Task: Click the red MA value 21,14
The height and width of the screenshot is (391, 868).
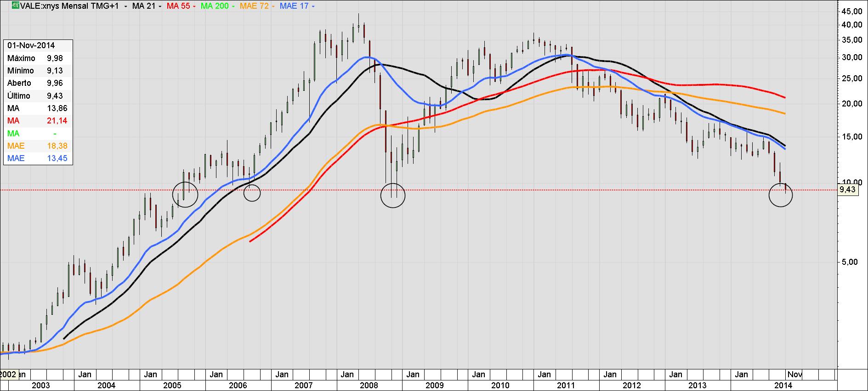Action: pyautogui.click(x=57, y=121)
